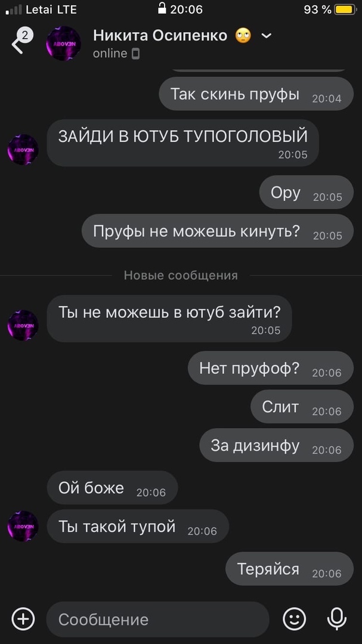Tap the 'Нет пруфоф?' message bubble
362x644 pixels.
click(x=271, y=369)
